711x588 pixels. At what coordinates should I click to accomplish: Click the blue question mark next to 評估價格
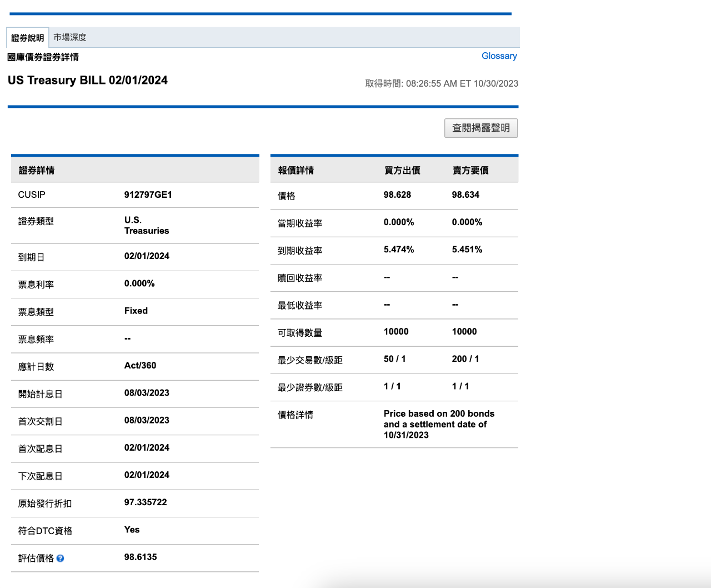pos(61,558)
